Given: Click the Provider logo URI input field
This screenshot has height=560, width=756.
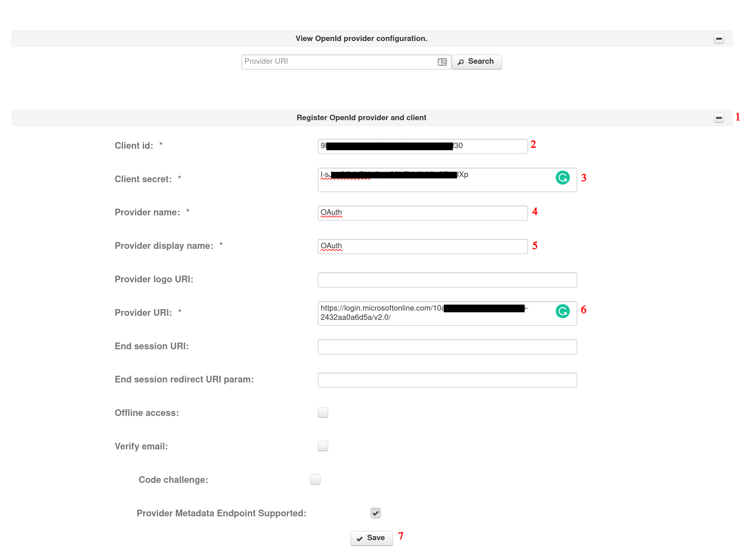Looking at the screenshot, I should 447,280.
